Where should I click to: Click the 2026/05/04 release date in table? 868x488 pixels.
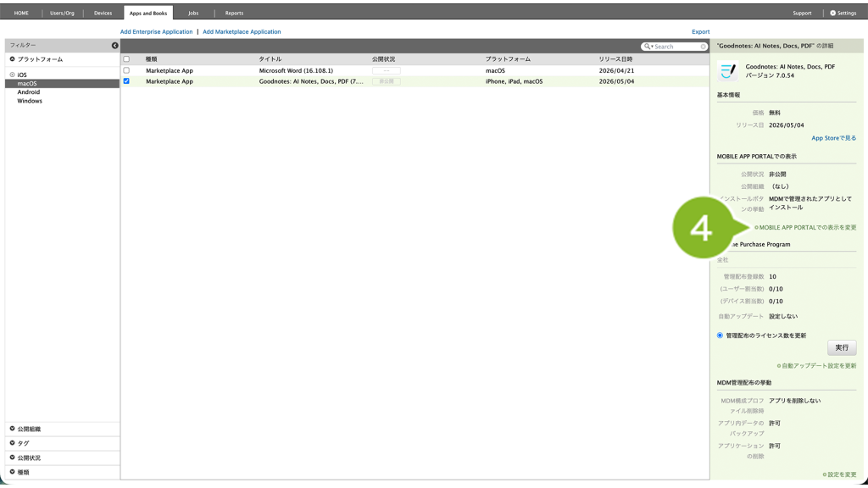617,81
